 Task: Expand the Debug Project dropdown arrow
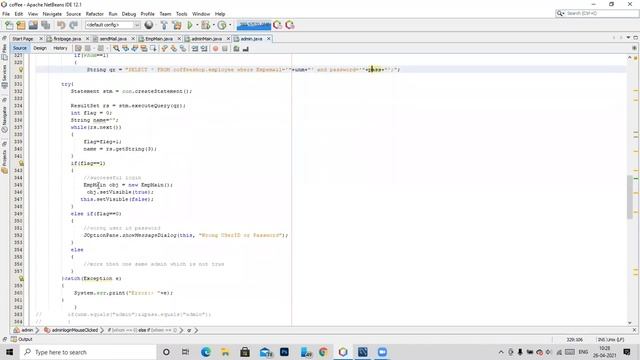click(x=213, y=25)
